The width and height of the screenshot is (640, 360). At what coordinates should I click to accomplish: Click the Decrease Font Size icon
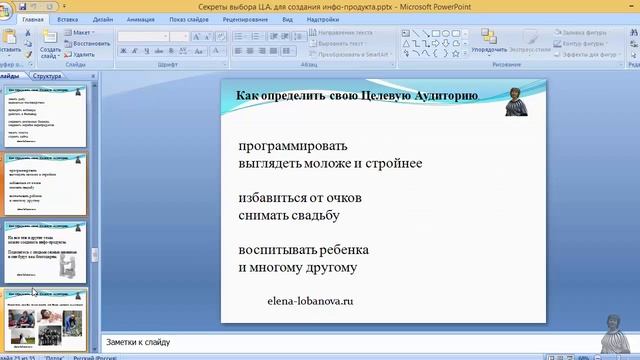point(208,37)
